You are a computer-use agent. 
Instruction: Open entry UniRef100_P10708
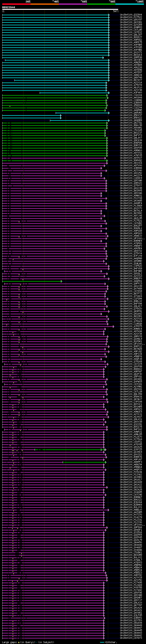(x=131, y=198)
